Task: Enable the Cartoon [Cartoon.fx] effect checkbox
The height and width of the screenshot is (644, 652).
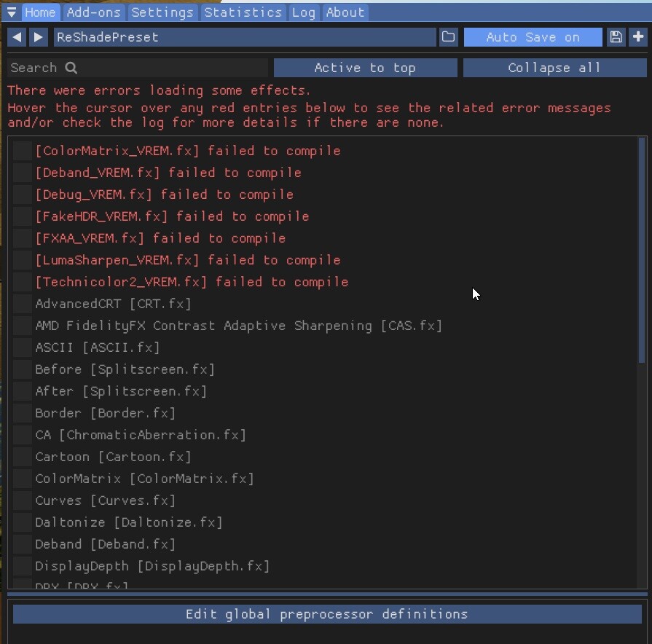Action: pyautogui.click(x=23, y=457)
